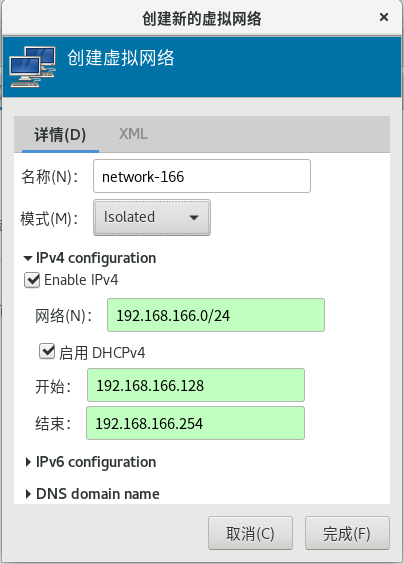Click the 192.168.166.0/24 network field
Image resolution: width=404 pixels, height=564 pixels.
[x=216, y=315]
